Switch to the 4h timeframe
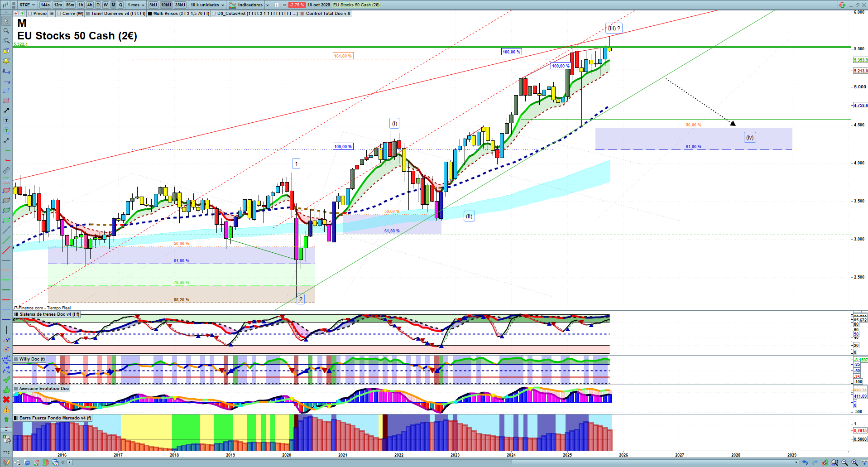The width and height of the screenshot is (868, 467). coord(90,5)
